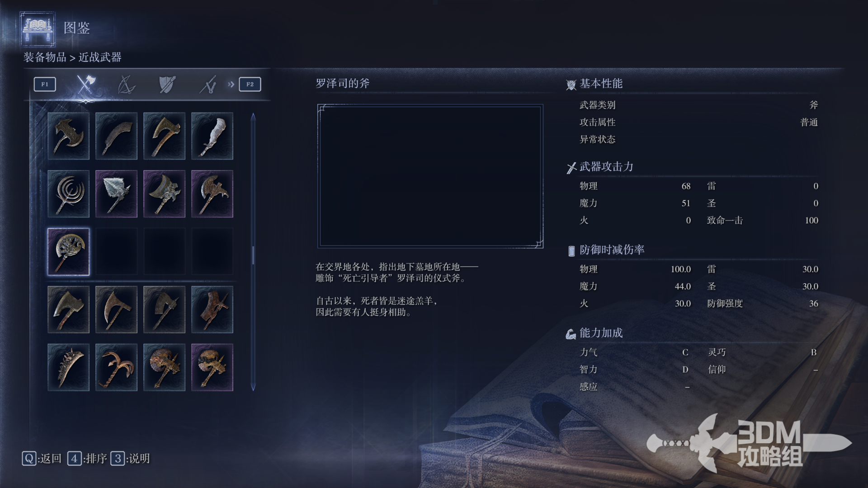Select the highlighted Rosus' Axe icon
This screenshot has height=488, width=868.
coord(68,252)
